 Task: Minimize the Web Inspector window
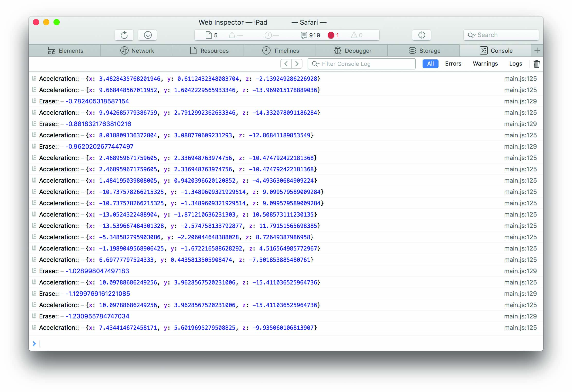click(46, 22)
